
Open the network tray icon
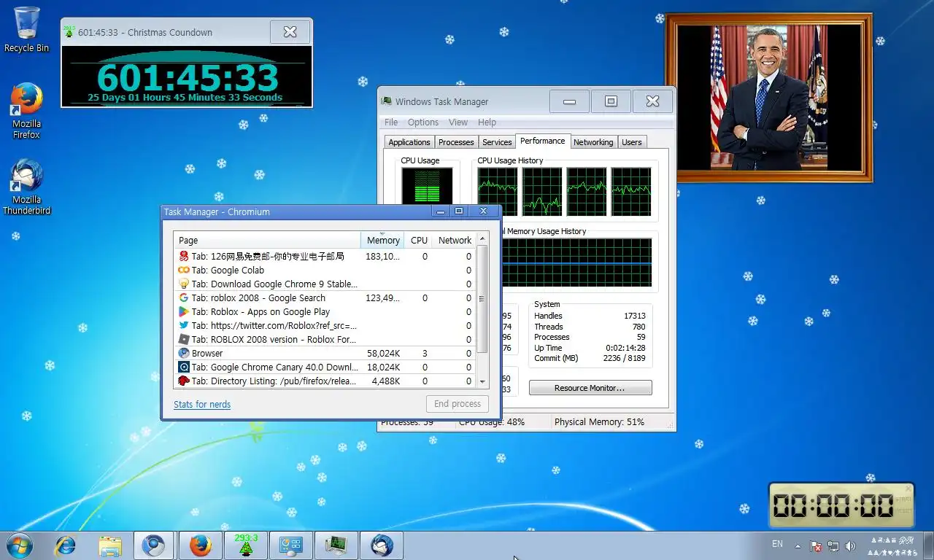[833, 545]
